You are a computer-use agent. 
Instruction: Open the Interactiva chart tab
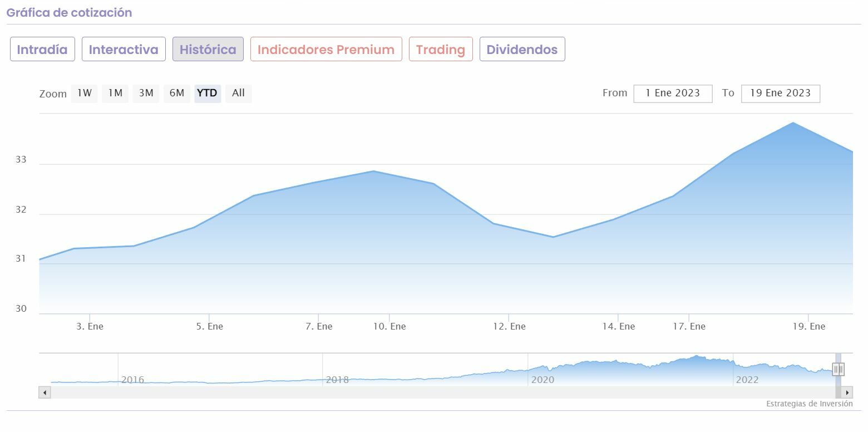coord(124,50)
